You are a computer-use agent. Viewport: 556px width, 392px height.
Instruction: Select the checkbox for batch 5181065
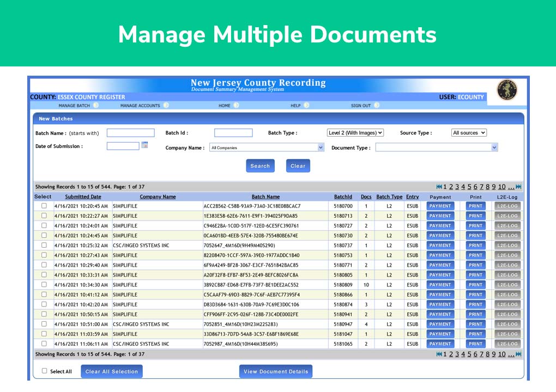[44, 344]
